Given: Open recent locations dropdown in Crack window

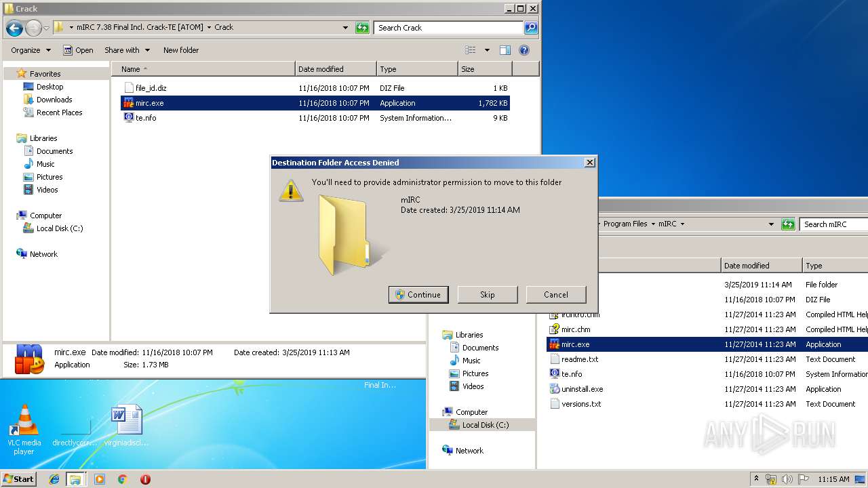Looking at the screenshot, I should [46, 28].
